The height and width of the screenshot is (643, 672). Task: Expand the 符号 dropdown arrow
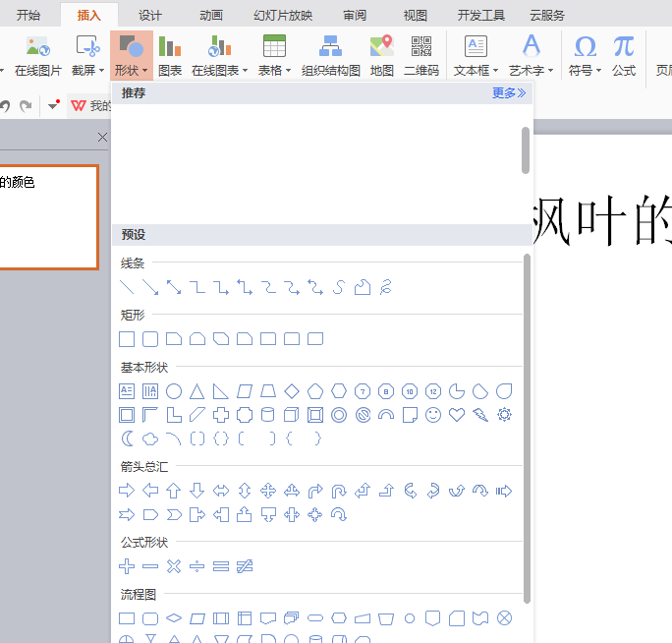tap(598, 71)
